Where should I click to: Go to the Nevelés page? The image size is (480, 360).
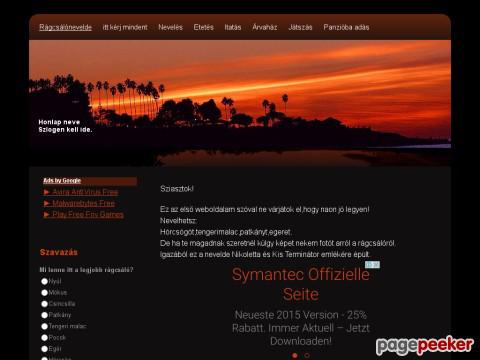point(170,27)
